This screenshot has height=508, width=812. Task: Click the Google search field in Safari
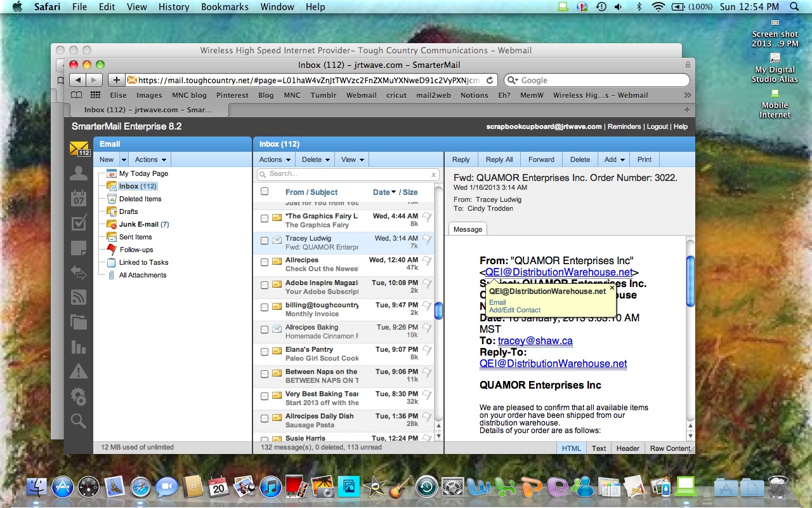597,81
